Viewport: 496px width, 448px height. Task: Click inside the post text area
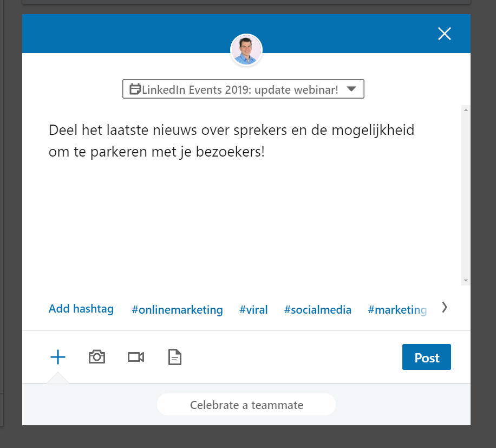click(240, 196)
